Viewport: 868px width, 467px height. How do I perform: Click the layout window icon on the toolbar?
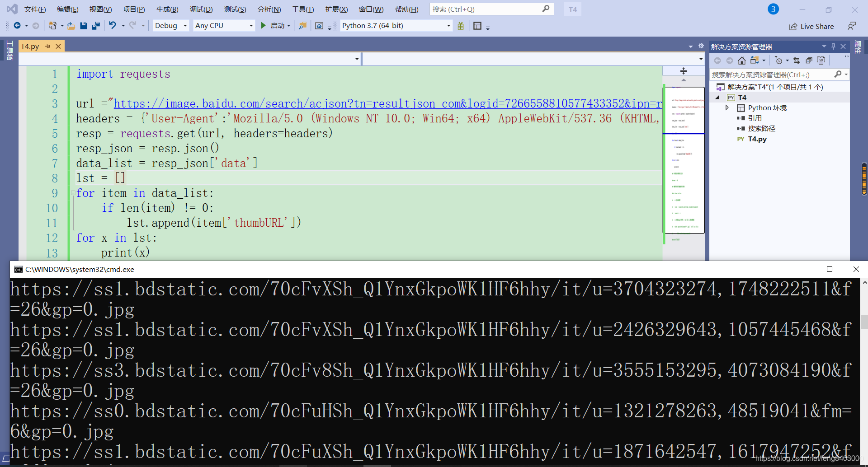click(477, 26)
